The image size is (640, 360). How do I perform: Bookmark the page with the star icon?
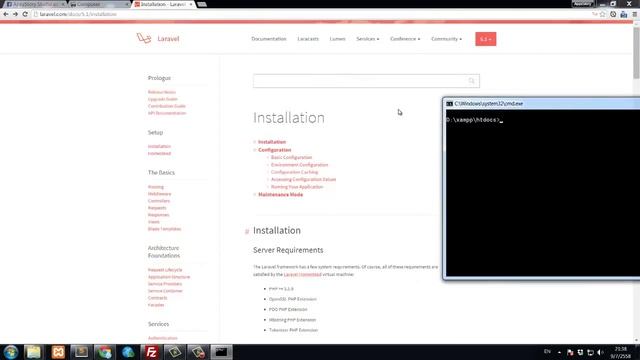coord(602,14)
